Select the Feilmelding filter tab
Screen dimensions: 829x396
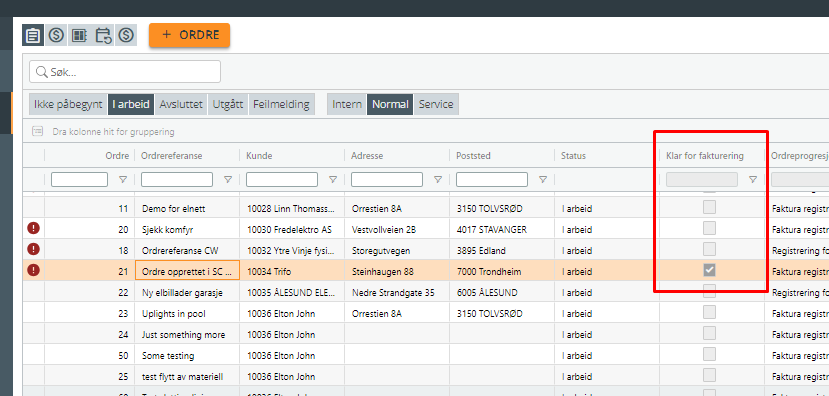point(281,104)
